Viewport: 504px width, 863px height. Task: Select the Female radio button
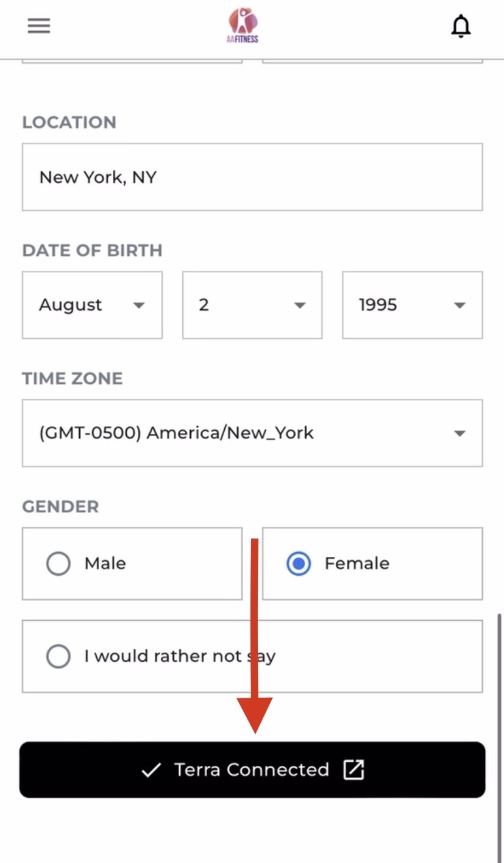click(x=299, y=564)
